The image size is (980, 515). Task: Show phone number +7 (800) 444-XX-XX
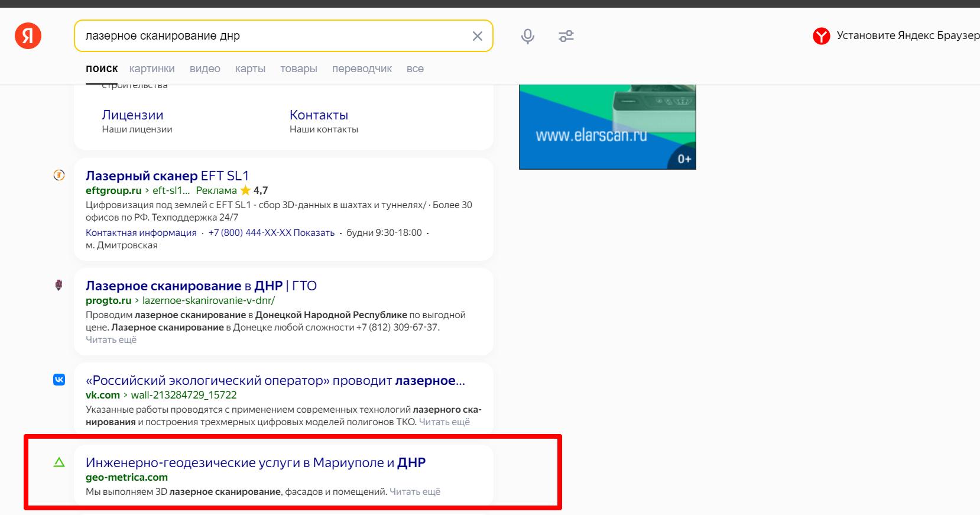tap(271, 232)
